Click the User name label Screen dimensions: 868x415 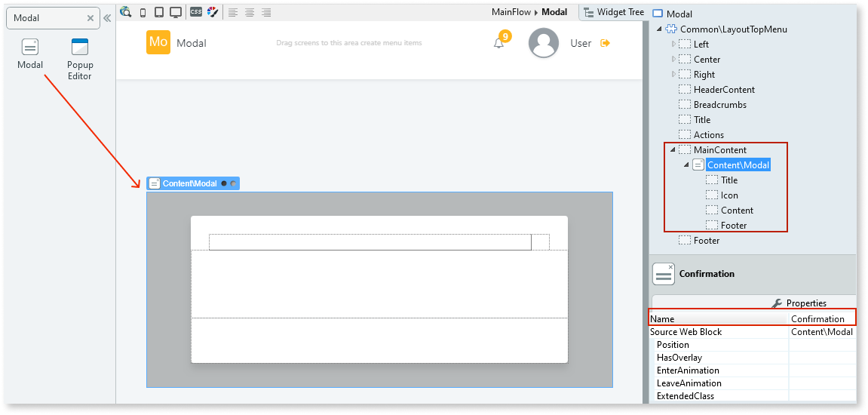pyautogui.click(x=581, y=43)
